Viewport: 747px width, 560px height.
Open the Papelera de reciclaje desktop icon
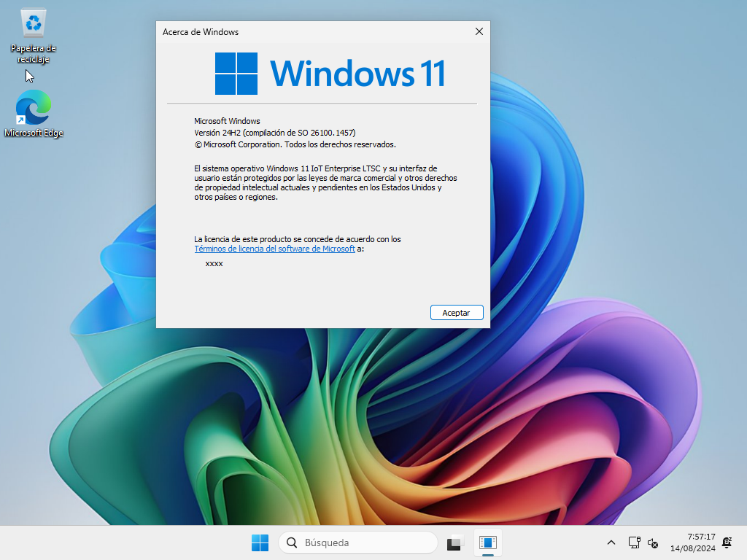click(x=34, y=36)
